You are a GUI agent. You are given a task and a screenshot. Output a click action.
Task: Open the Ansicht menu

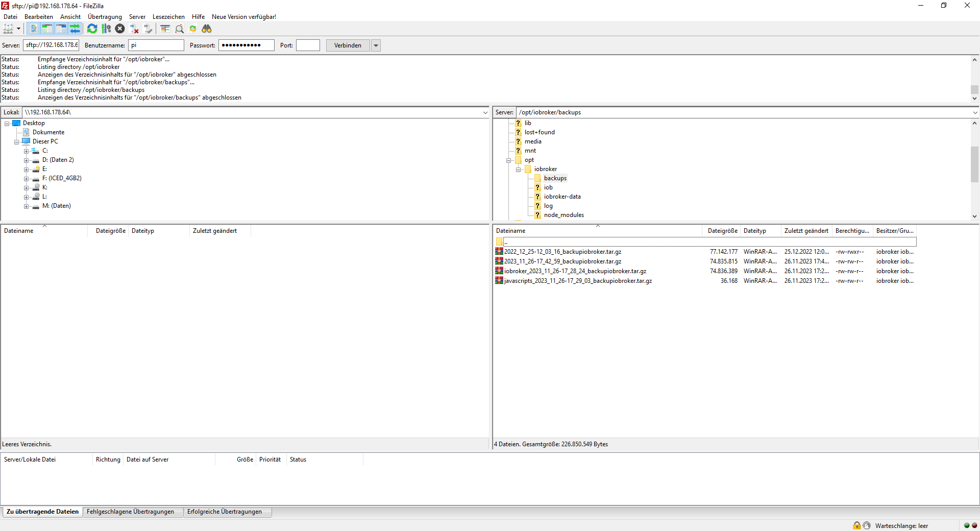click(x=70, y=17)
